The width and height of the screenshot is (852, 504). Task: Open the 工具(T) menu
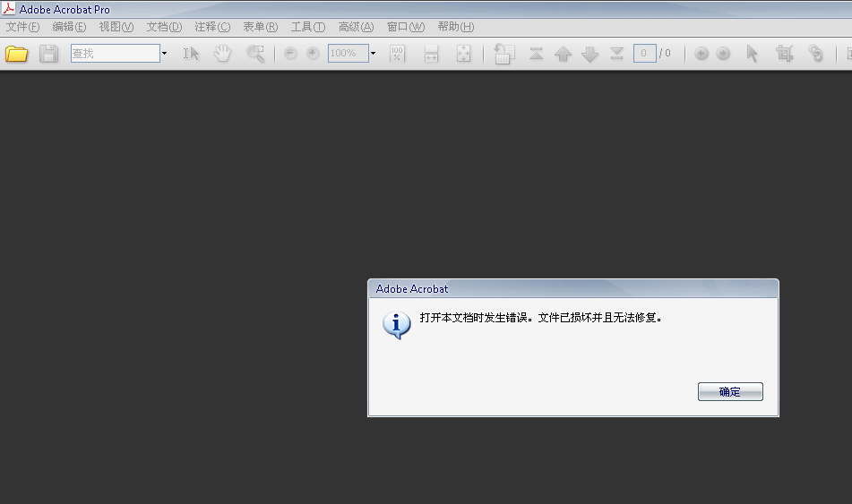tap(308, 27)
